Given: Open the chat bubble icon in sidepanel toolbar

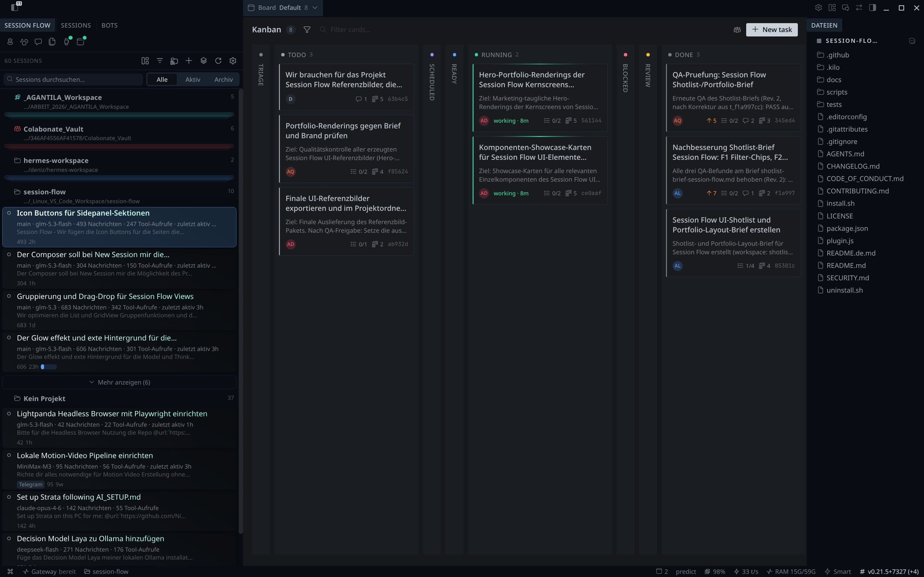Looking at the screenshot, I should [38, 42].
